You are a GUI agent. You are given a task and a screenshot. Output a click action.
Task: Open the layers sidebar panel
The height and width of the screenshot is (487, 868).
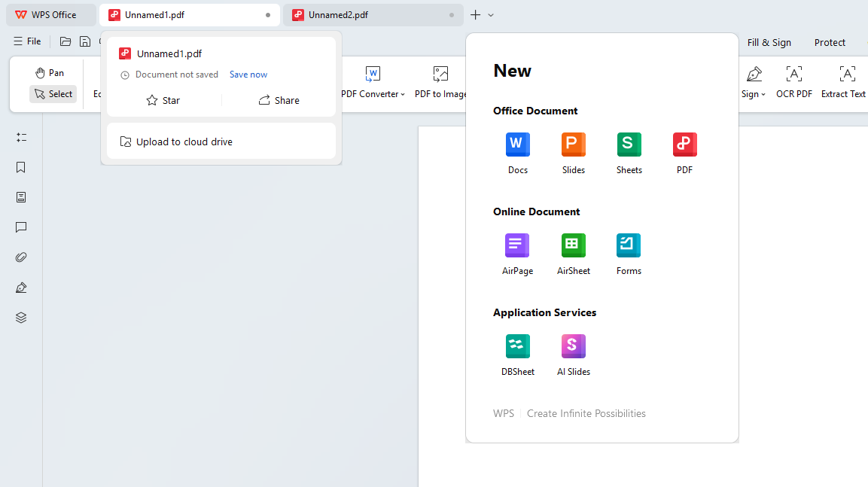[21, 318]
